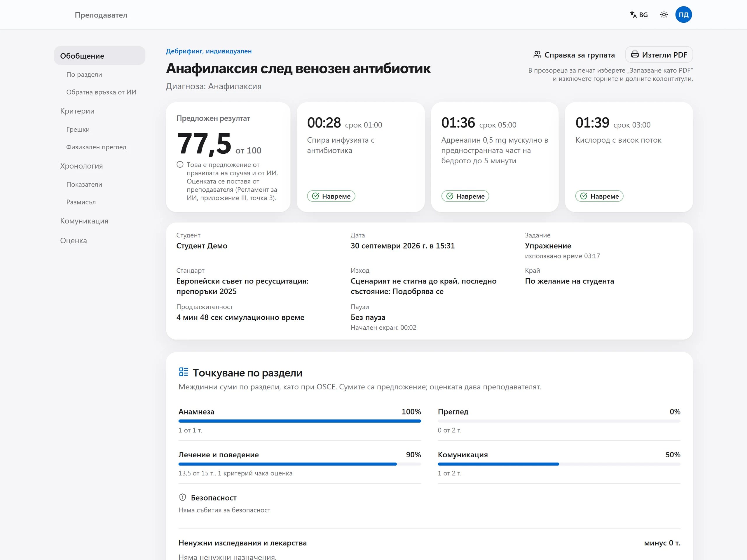Open Оценка in the sidebar
Viewport: 747px width, 560px height.
[74, 241]
